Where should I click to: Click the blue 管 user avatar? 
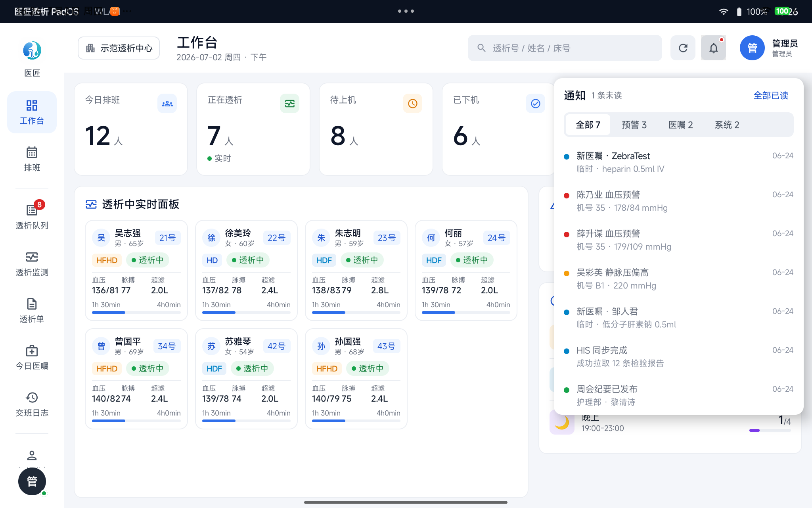[752, 48]
